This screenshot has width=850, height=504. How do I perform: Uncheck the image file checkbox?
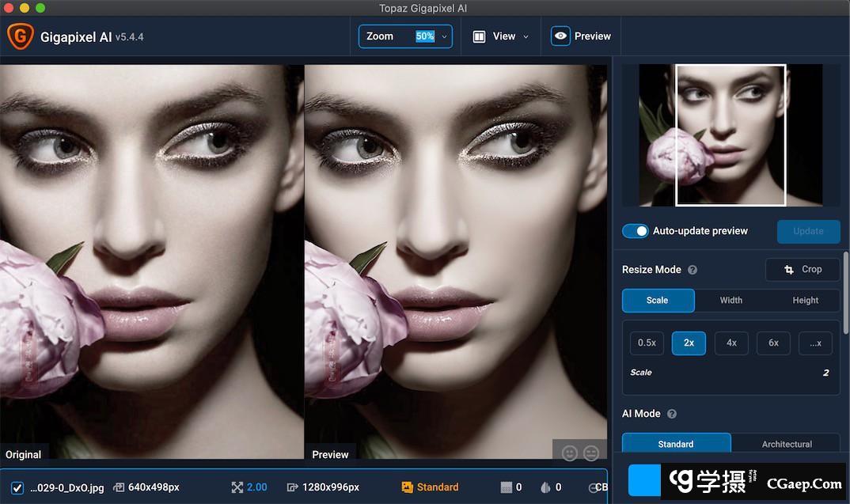(17, 487)
